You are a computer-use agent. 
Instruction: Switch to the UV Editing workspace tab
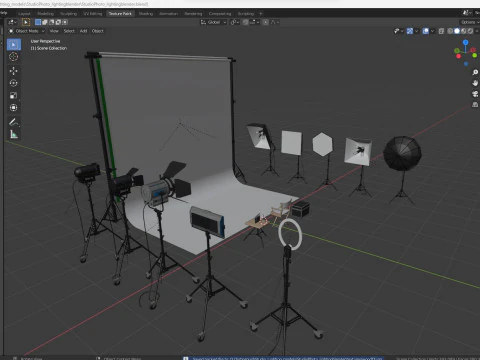[x=93, y=14]
